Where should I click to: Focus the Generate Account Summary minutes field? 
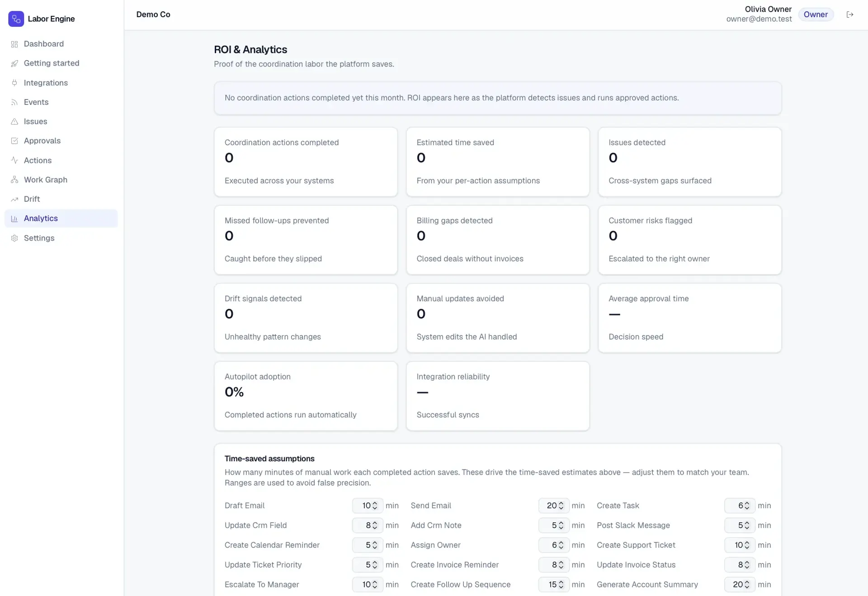(740, 585)
